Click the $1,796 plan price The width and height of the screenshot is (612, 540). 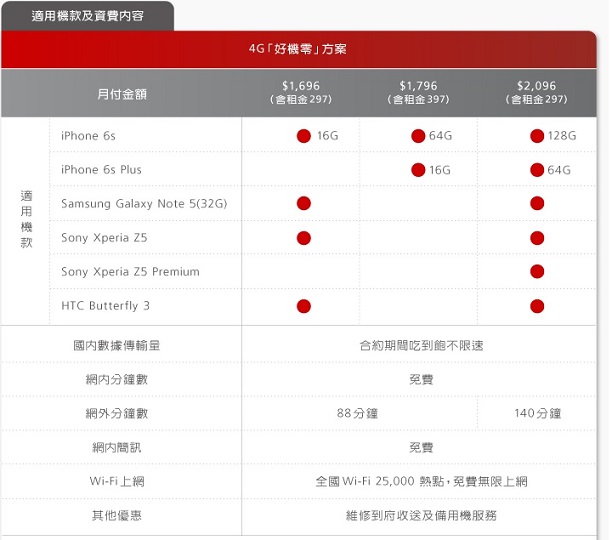click(x=418, y=86)
